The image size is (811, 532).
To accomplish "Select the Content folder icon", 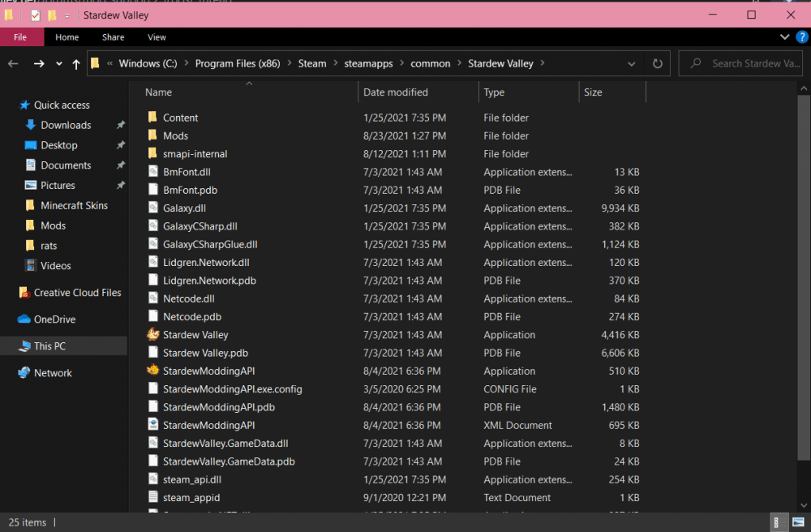I will (152, 117).
